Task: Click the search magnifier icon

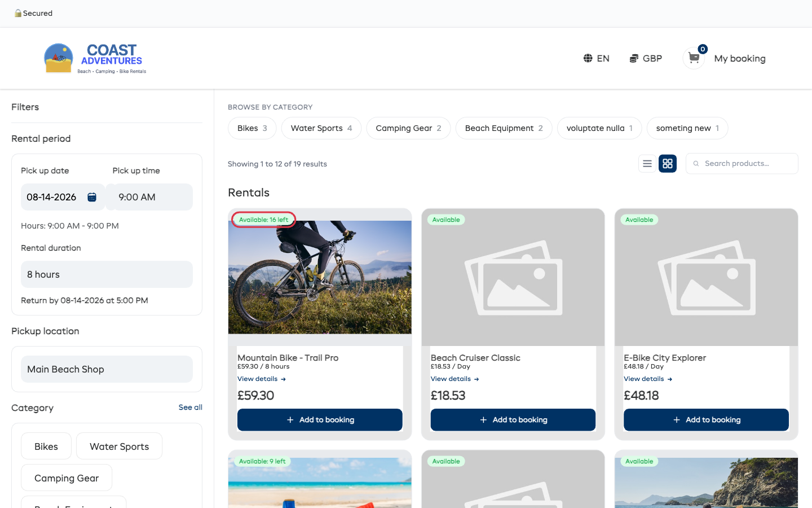Action: tap(696, 164)
